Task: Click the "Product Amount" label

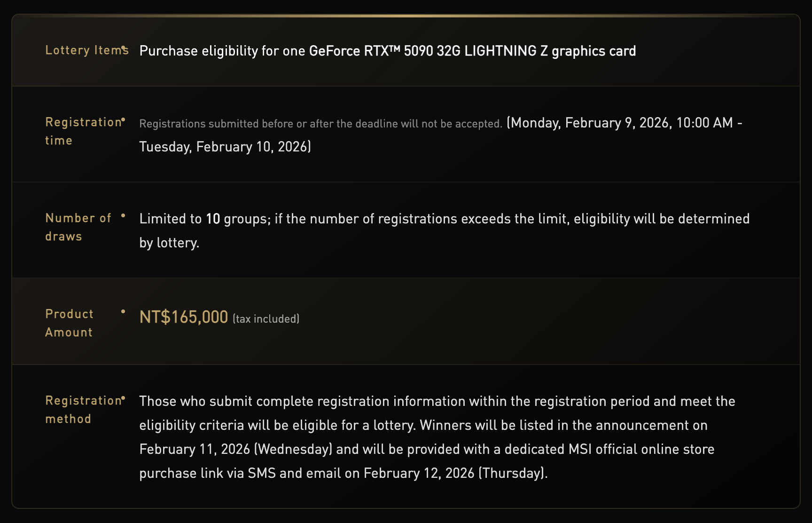Action: point(69,323)
